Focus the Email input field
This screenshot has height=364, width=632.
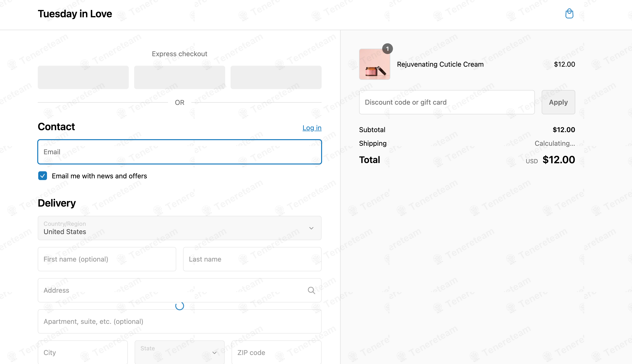(180, 152)
